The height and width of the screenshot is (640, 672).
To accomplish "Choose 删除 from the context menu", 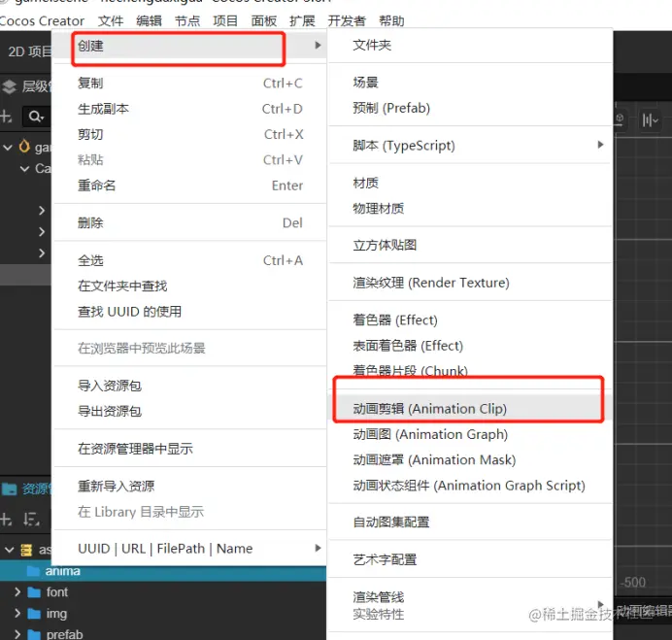I will click(190, 222).
